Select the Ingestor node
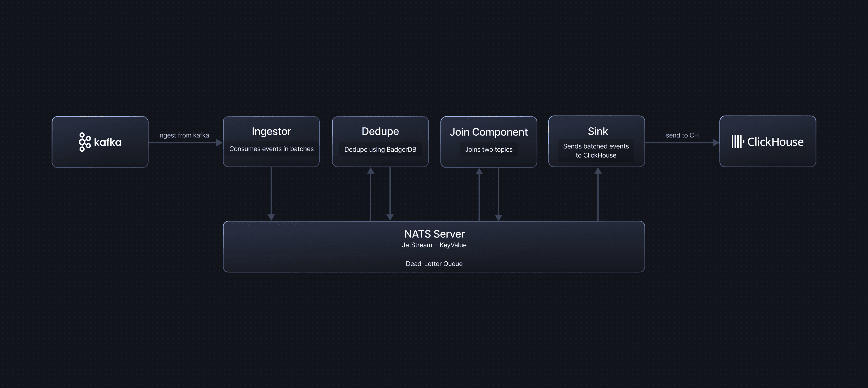Viewport: 868px width, 388px height. click(x=271, y=141)
